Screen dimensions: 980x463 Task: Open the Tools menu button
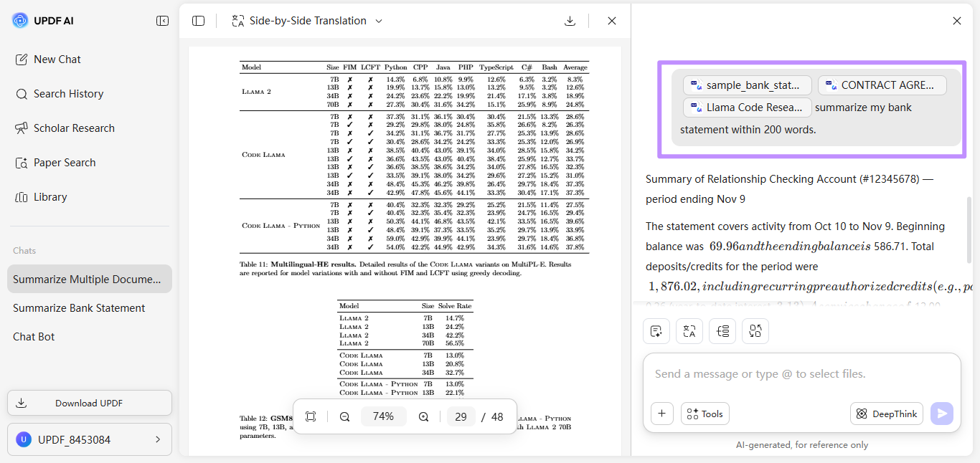tap(705, 414)
